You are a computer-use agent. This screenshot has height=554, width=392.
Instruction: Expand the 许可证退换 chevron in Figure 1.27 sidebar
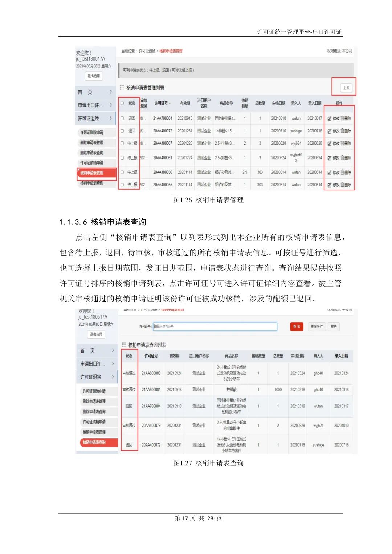[113, 377]
